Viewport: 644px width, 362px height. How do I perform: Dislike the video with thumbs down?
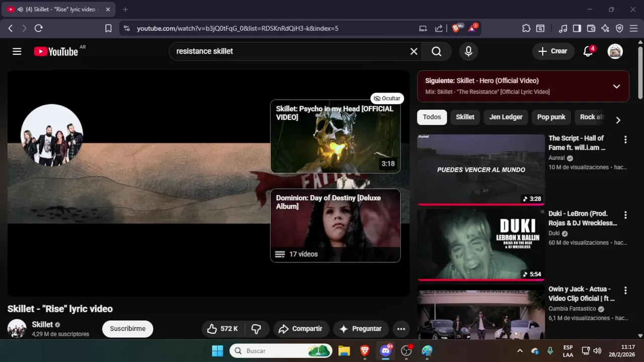pyautogui.click(x=257, y=329)
